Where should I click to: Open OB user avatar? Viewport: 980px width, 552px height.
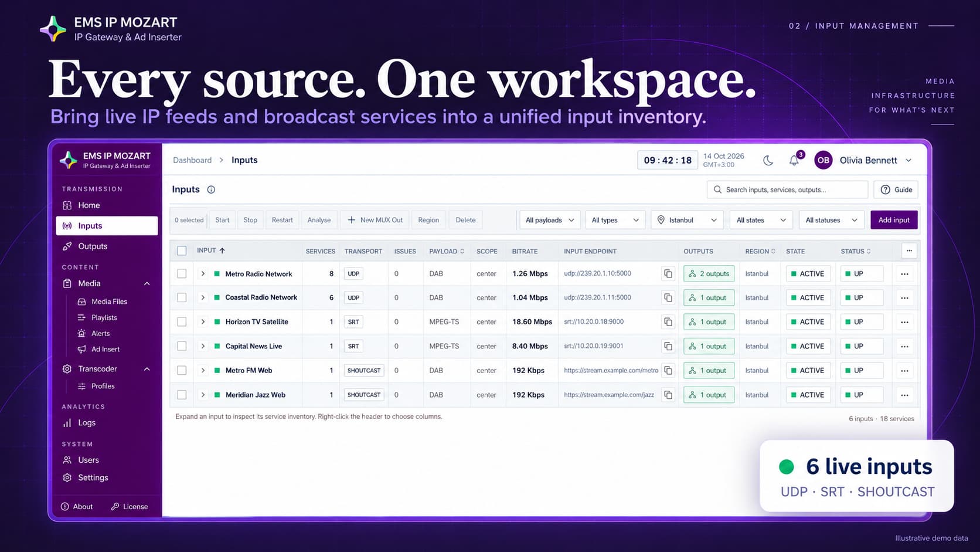tap(824, 160)
